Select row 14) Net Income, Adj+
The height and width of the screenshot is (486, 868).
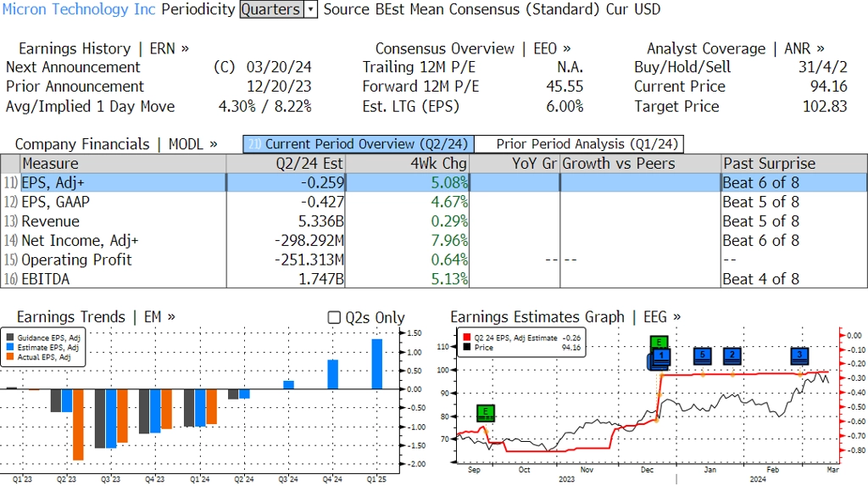(x=434, y=241)
